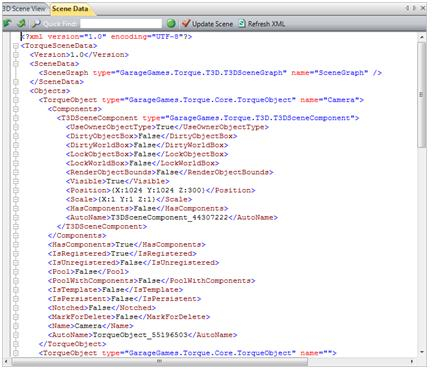Click the tab scroll right arrow
Viewport: 432px width, 369px height.
(x=414, y=8)
